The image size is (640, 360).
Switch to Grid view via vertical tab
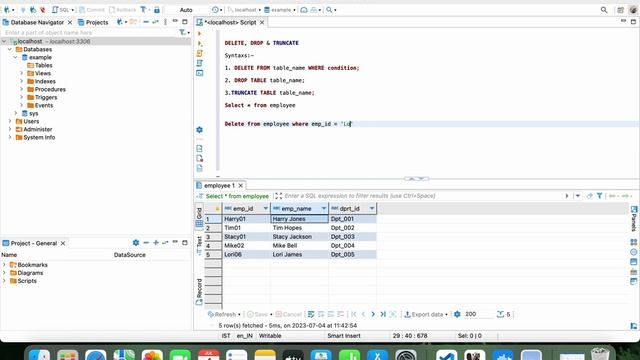(199, 217)
